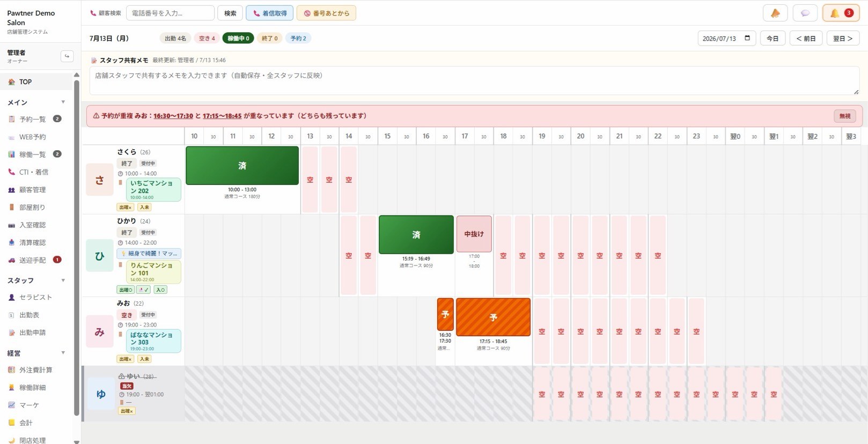Open 予約一覧 in the sidebar
Image resolution: width=868 pixels, height=444 pixels.
click(36, 119)
